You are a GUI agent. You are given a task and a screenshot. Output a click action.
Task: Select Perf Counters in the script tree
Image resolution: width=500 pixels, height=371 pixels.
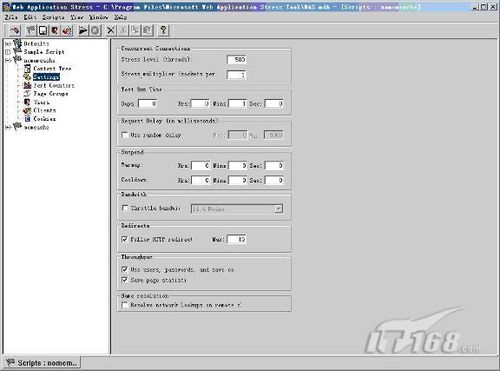point(54,86)
